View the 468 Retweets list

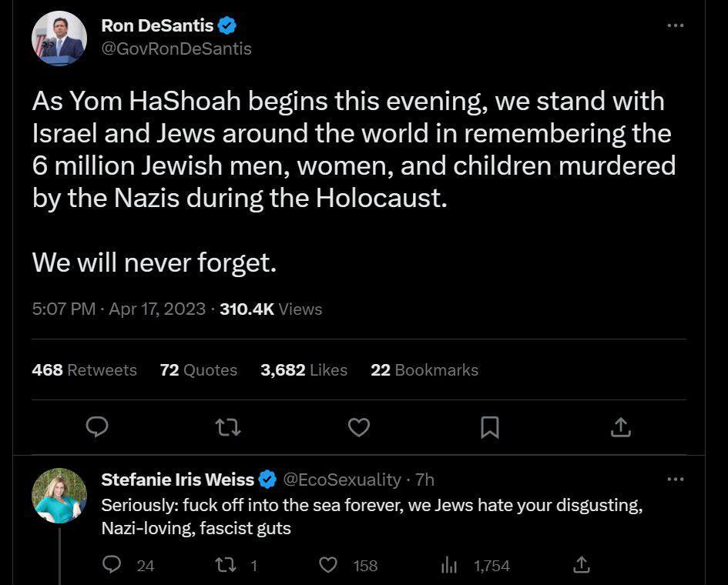tap(85, 370)
